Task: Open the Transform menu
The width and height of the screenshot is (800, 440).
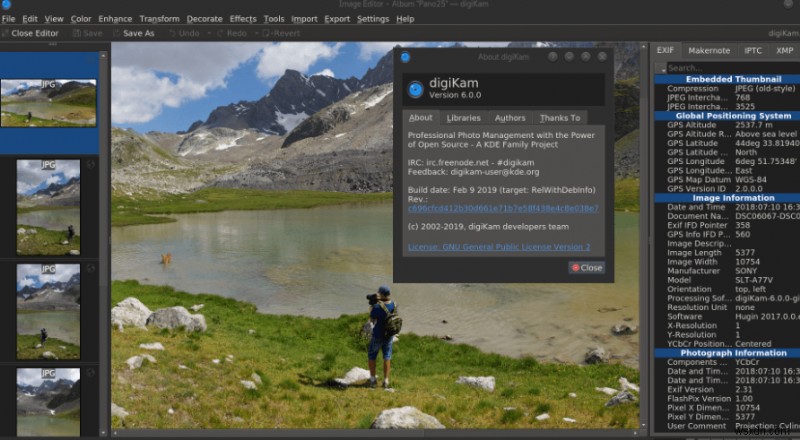Action: point(159,19)
